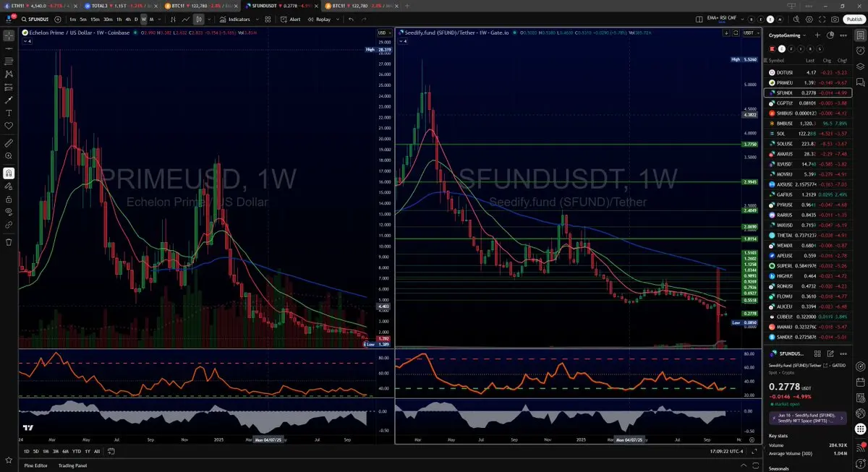868x472 pixels.
Task: Open the object tree layers sidebar icon
Action: coord(860,66)
